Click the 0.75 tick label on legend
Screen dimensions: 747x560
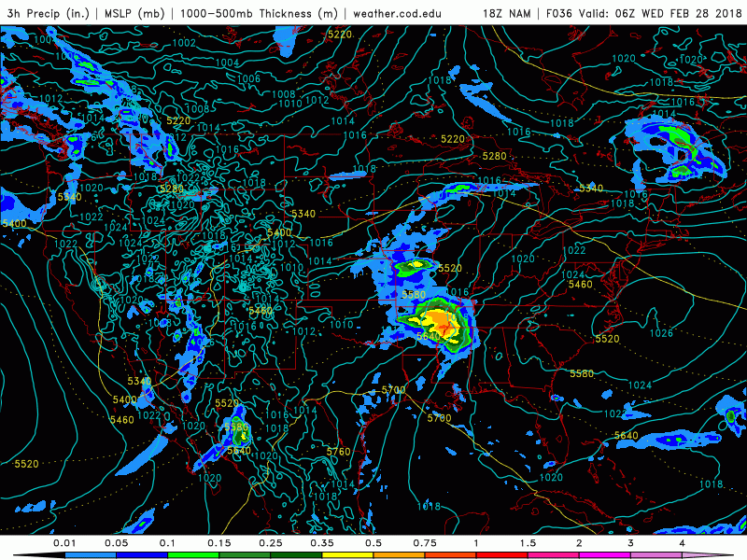pyautogui.click(x=424, y=542)
